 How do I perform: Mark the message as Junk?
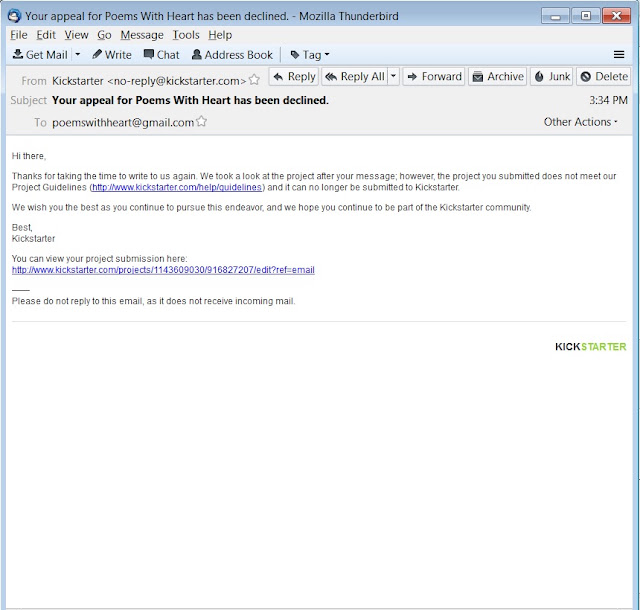pyautogui.click(x=551, y=76)
